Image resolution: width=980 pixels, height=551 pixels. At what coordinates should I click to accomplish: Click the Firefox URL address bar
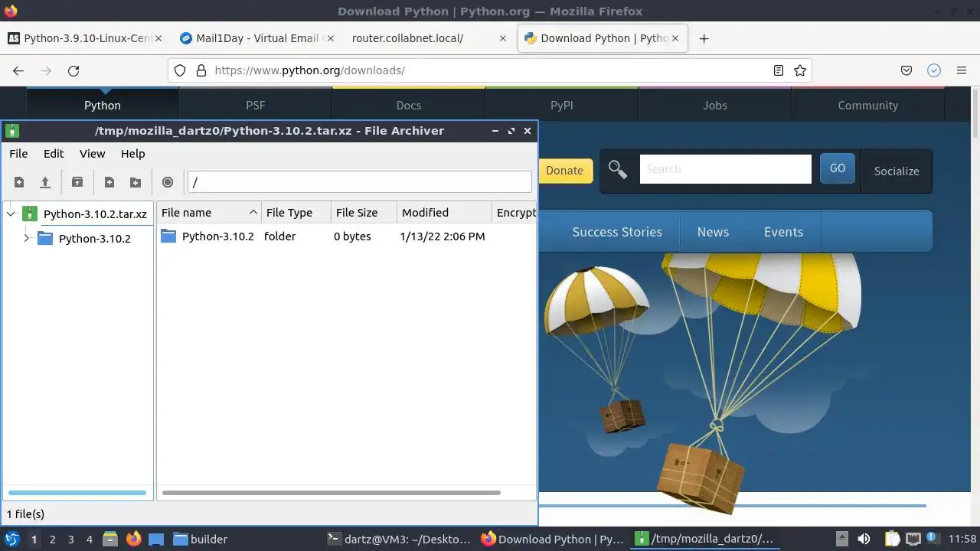pos(490,70)
